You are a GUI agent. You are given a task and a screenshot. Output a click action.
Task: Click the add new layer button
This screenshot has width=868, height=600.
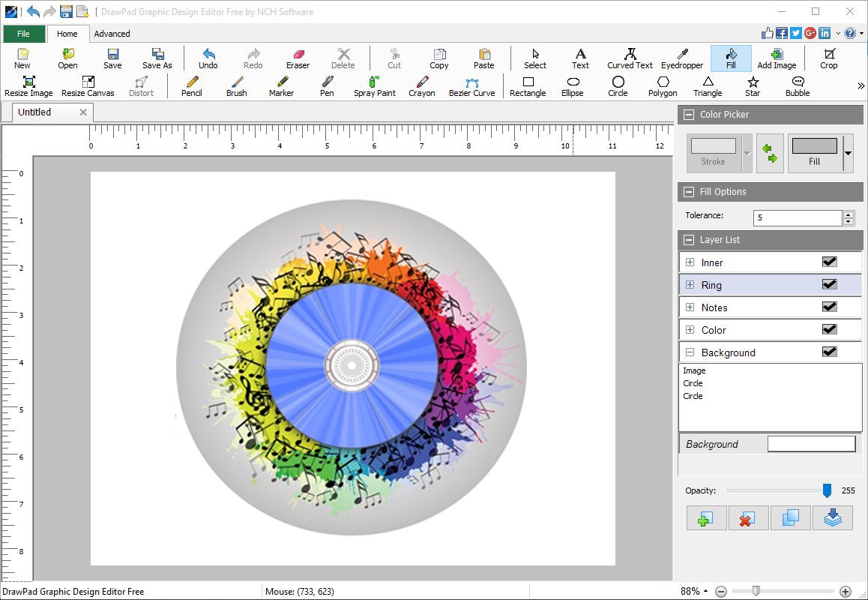(706, 518)
